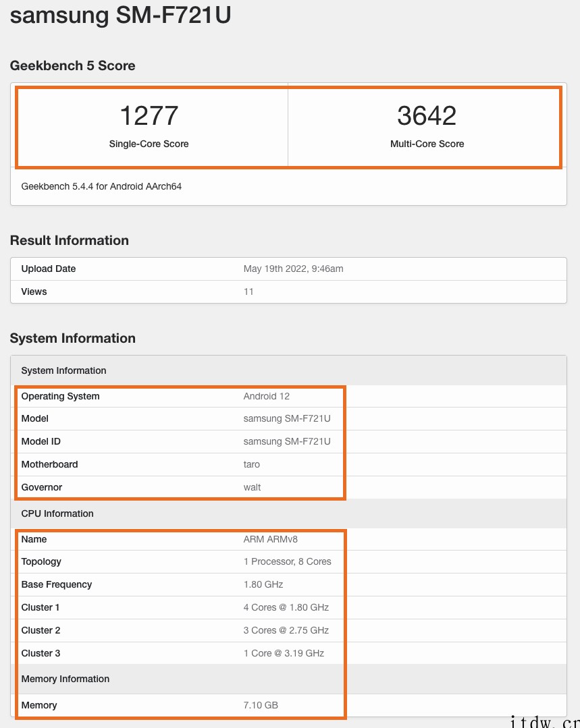The image size is (580, 728).
Task: Select "samsung SM-F721U" value in the Model ID row
Action: pos(287,441)
